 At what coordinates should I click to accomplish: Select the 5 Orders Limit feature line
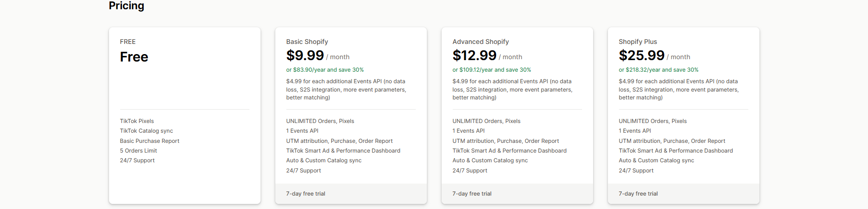pos(138,151)
